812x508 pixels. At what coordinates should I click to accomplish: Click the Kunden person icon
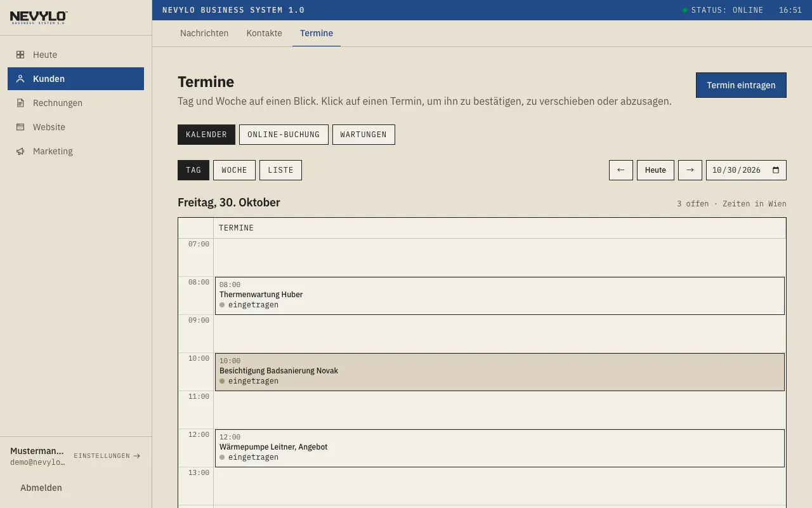(x=20, y=79)
